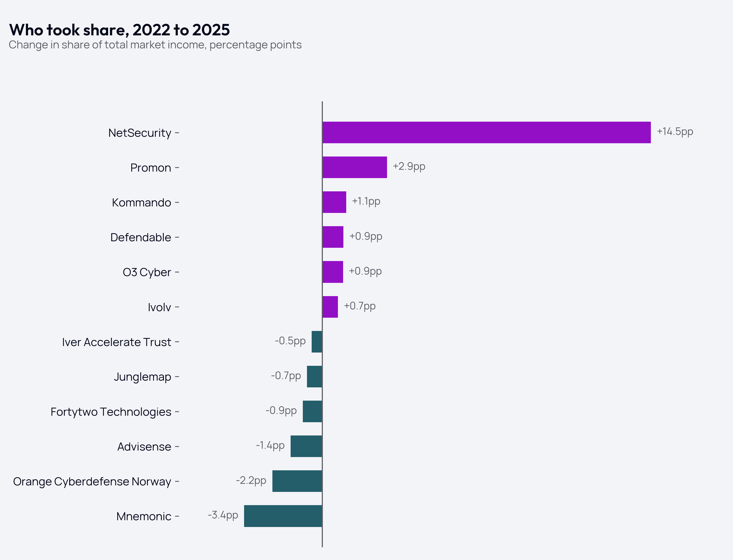This screenshot has height=560, width=733.
Task: Select the Ivolv axis label
Action: [x=160, y=307]
